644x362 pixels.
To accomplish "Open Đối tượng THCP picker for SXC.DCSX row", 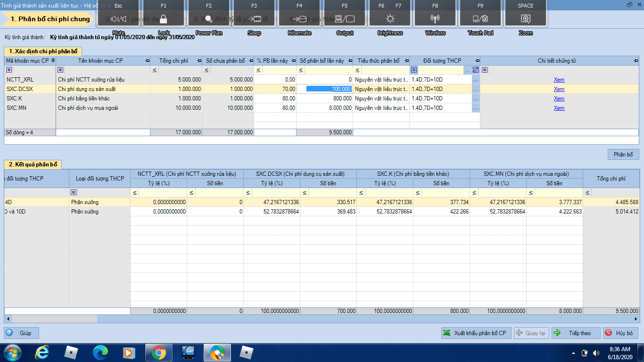I will coord(475,89).
